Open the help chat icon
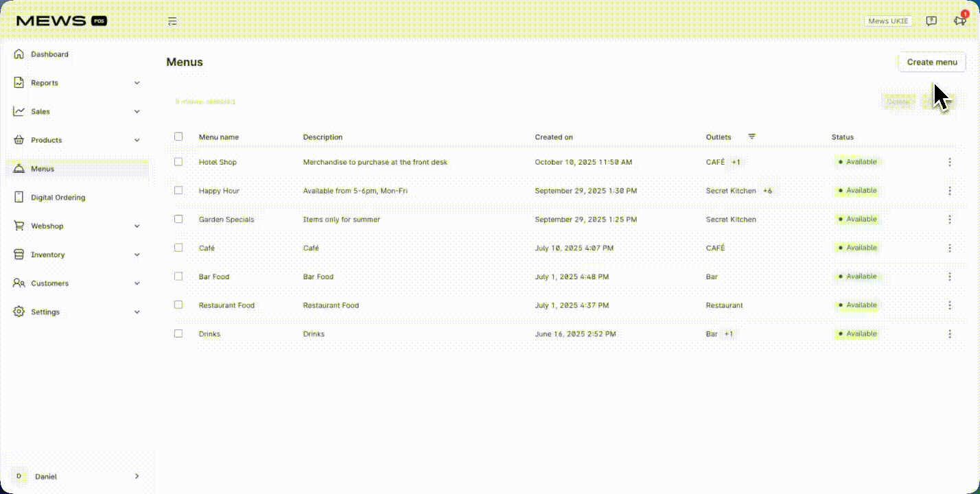This screenshot has height=494, width=980. click(x=931, y=21)
